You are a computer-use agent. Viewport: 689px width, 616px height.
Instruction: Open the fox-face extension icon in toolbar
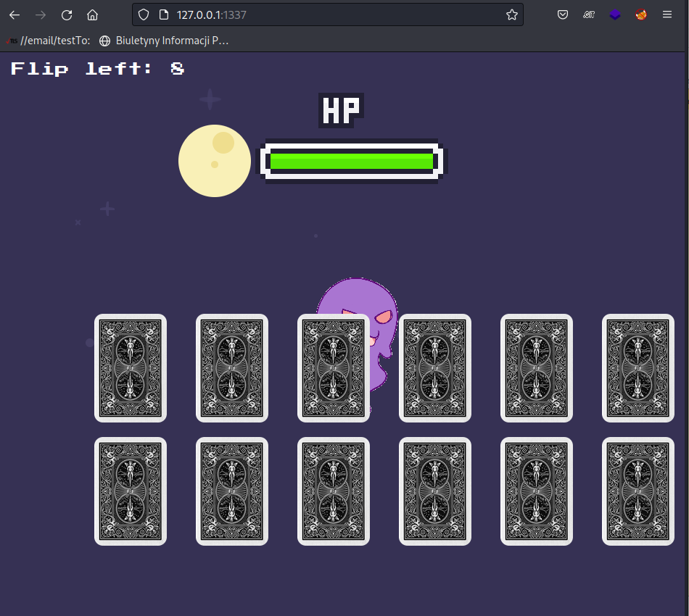click(640, 14)
